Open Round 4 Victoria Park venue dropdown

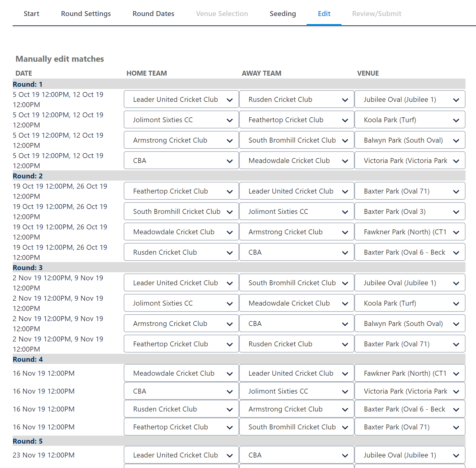pos(410,391)
